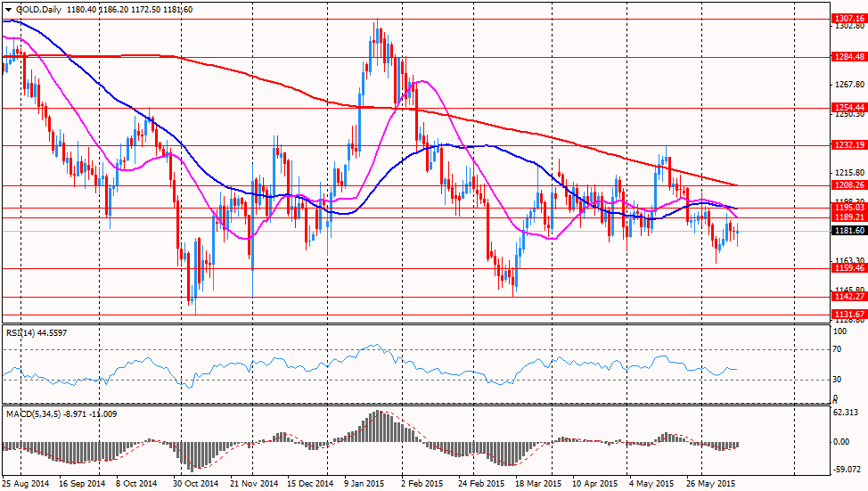Click the MACD scale value -59.072
The width and height of the screenshot is (868, 491).
pos(847,470)
